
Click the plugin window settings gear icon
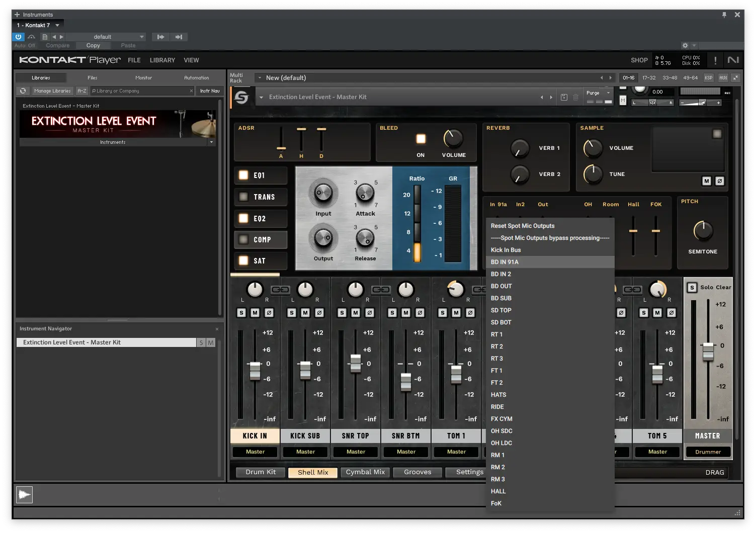tap(685, 45)
